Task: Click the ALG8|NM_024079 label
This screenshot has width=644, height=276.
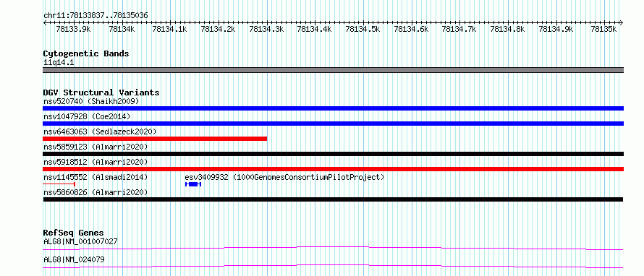Action: coord(74,259)
